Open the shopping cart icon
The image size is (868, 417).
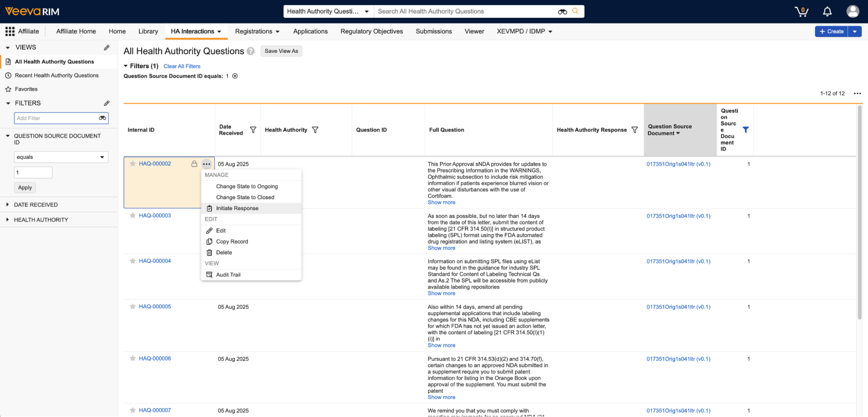(x=801, y=12)
